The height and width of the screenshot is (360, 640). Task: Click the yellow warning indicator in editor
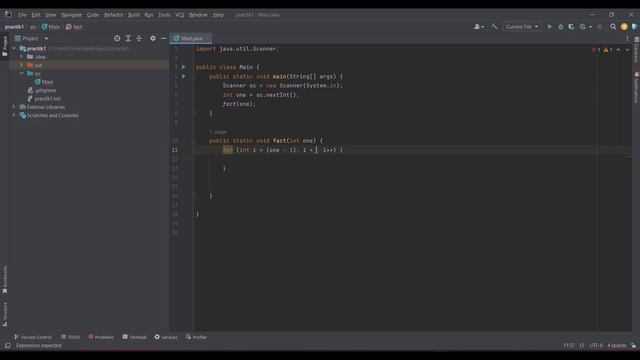pos(608,50)
